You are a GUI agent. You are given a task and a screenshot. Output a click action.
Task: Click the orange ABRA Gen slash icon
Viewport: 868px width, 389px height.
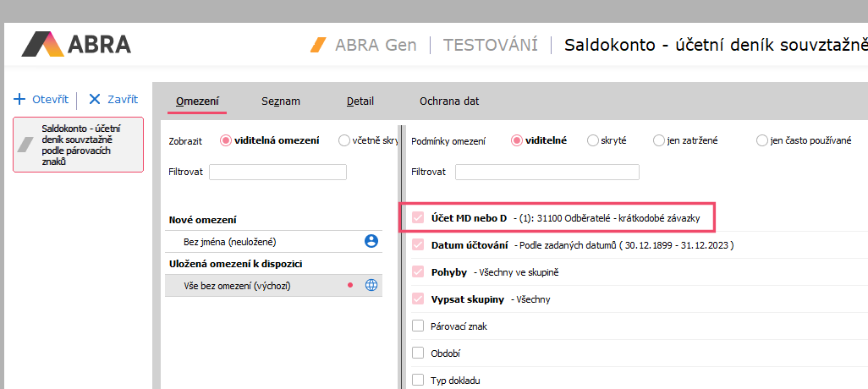pos(318,45)
